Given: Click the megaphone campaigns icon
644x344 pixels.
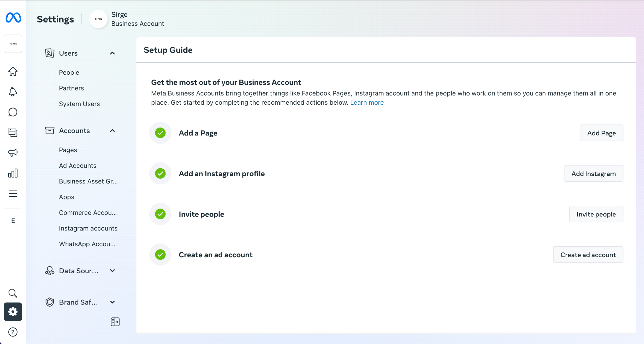Looking at the screenshot, I should 13,152.
